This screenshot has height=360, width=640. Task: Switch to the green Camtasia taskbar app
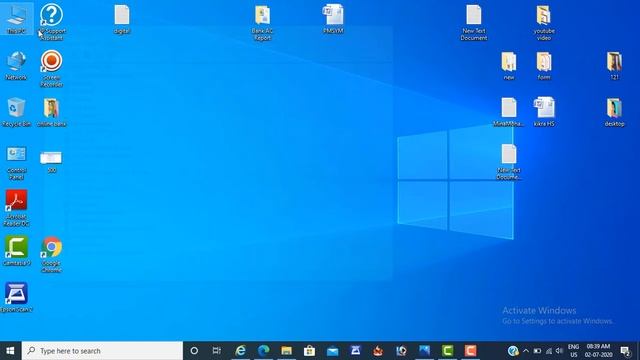click(x=447, y=351)
